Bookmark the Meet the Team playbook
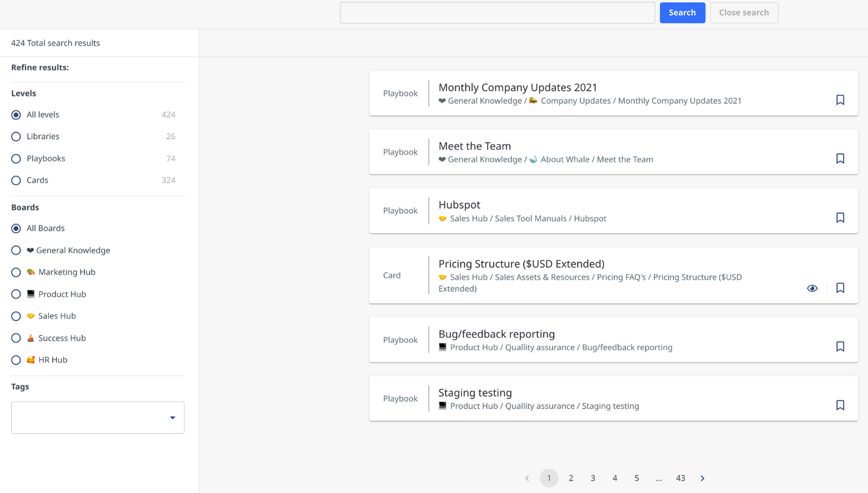This screenshot has height=493, width=868. click(x=840, y=158)
